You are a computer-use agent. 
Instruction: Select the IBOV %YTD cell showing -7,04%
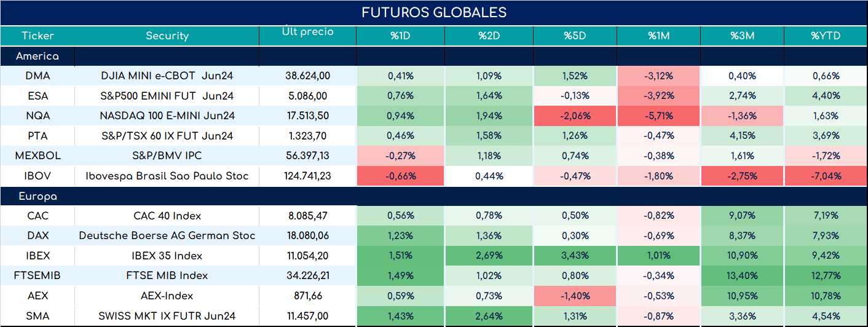coord(824,176)
